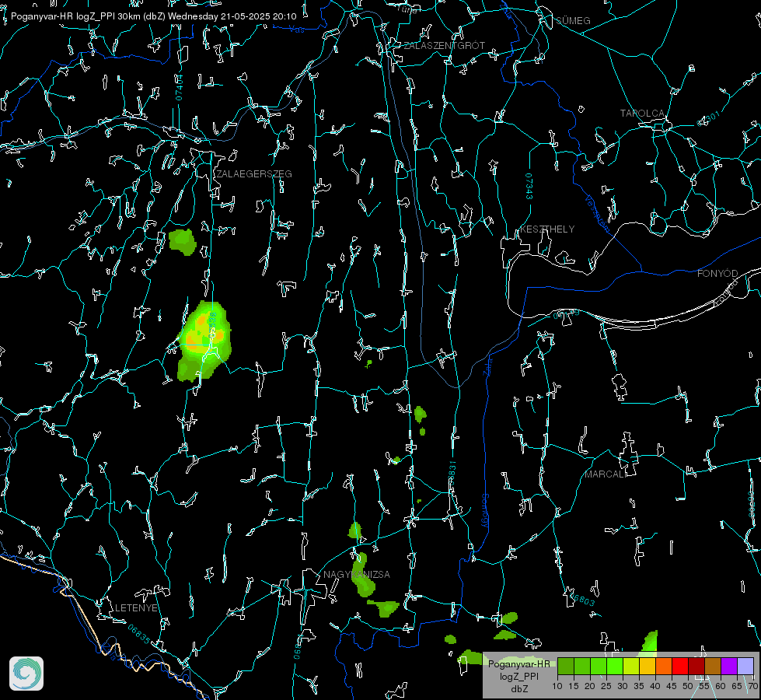Click the dbZ unit label in legend
Image resolution: width=761 pixels, height=700 pixels.
click(518, 689)
